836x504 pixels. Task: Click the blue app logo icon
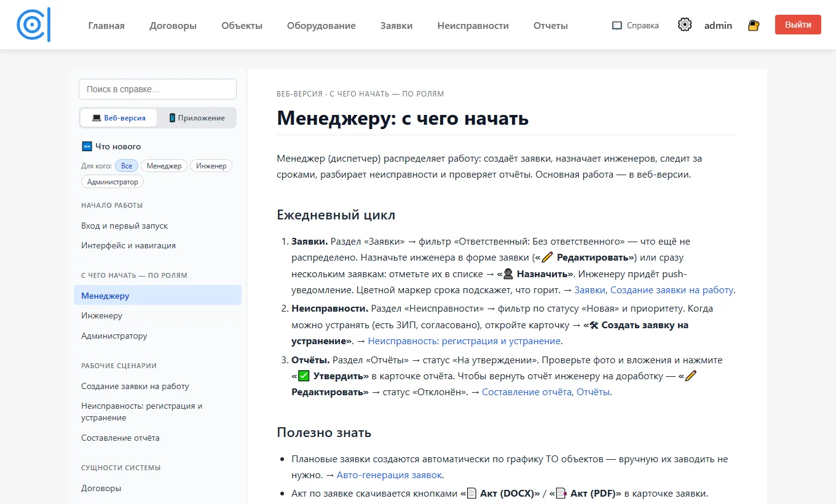33,25
